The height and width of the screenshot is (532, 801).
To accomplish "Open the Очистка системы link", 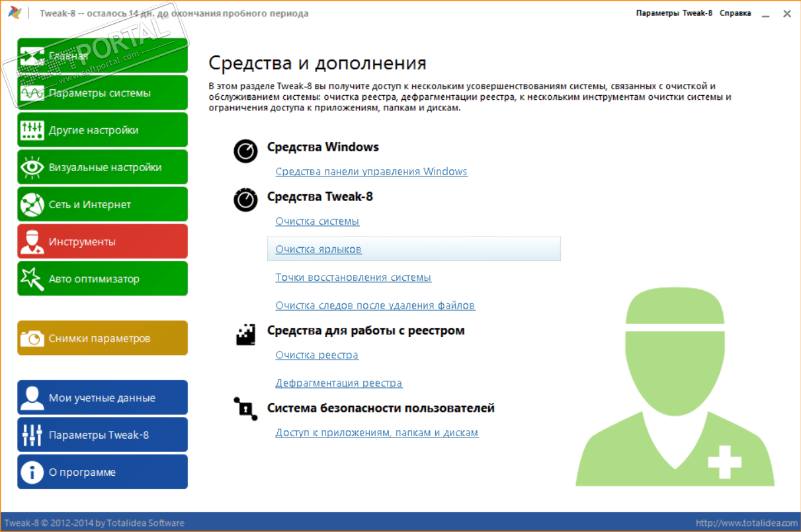I will [x=317, y=221].
